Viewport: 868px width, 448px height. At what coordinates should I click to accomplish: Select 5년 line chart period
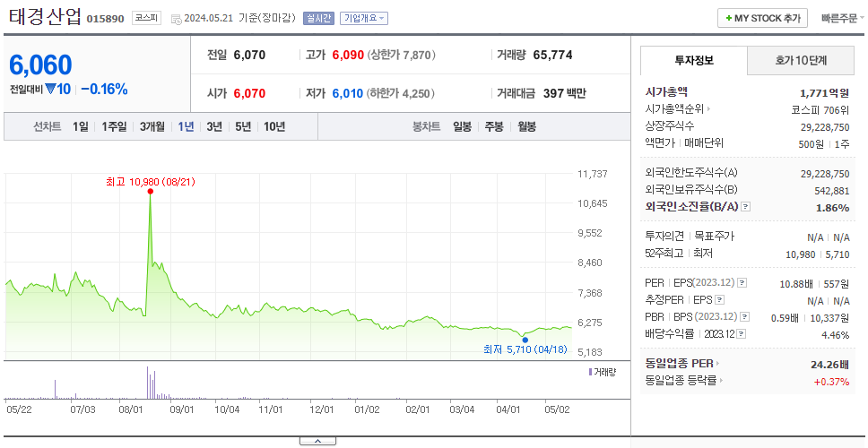[243, 126]
